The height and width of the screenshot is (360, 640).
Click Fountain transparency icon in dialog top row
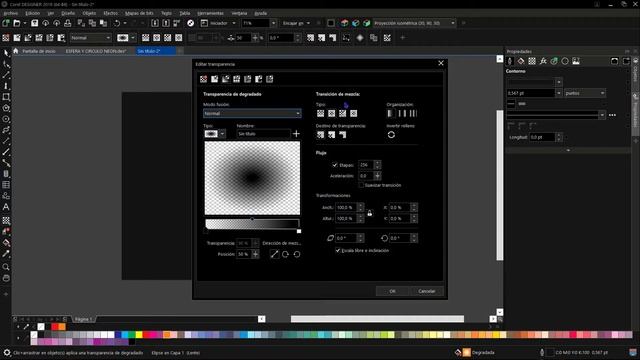225,79
